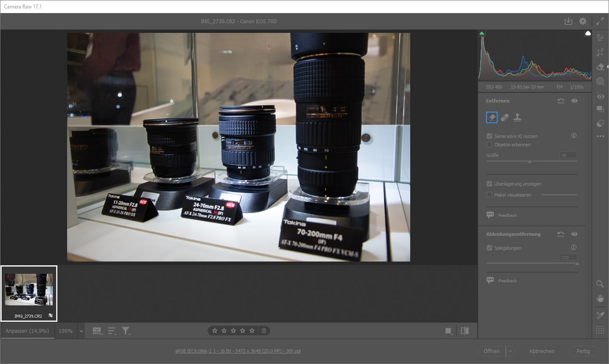Open the Edit sliders panel icon
The image size is (609, 364).
pyautogui.click(x=600, y=39)
